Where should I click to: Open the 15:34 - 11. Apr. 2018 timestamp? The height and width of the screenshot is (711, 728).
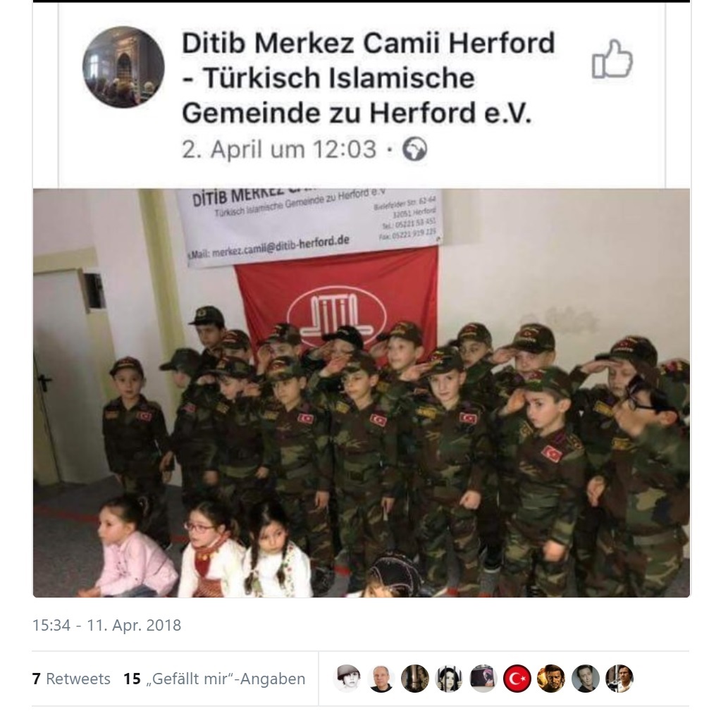[x=107, y=625]
